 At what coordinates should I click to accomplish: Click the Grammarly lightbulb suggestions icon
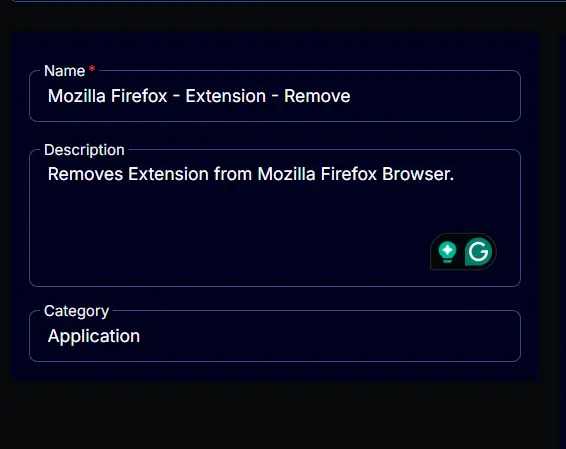(447, 252)
